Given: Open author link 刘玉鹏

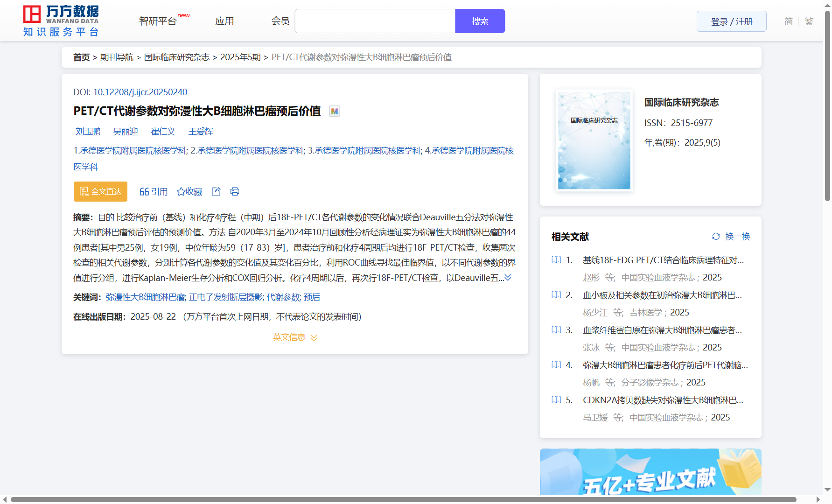Looking at the screenshot, I should click(88, 132).
